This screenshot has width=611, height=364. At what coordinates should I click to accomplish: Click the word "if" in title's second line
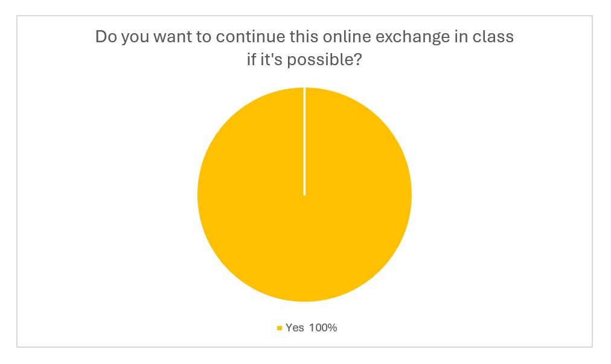(x=246, y=60)
